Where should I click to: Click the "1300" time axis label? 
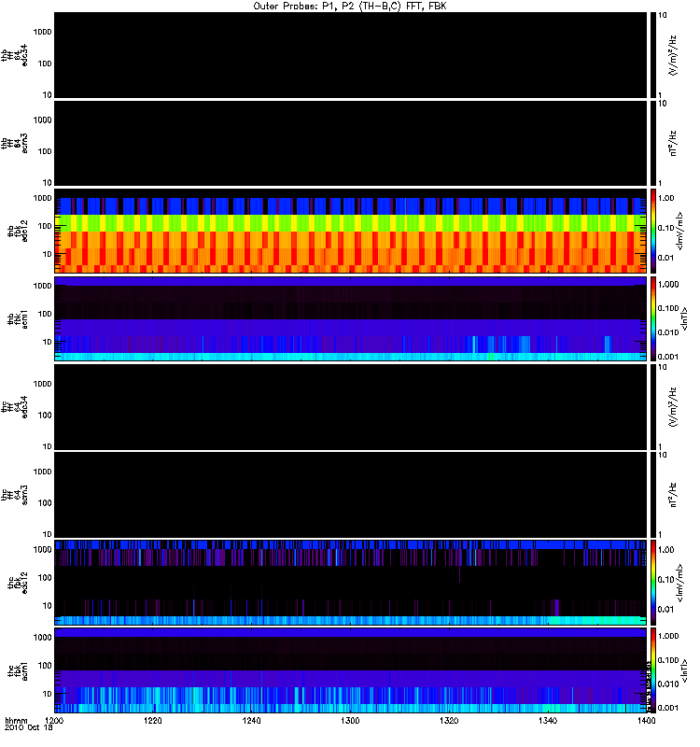tap(350, 720)
